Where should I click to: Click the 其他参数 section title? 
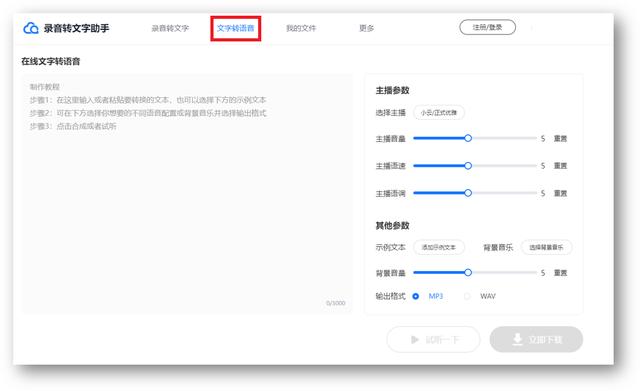pos(392,226)
